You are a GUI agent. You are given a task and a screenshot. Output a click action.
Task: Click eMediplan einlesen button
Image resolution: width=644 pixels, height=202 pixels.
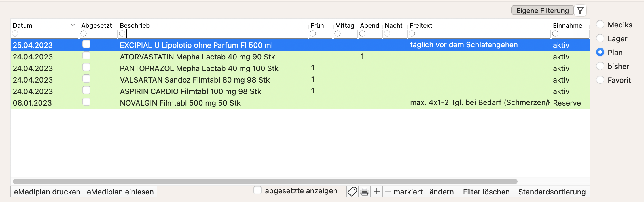click(x=120, y=192)
